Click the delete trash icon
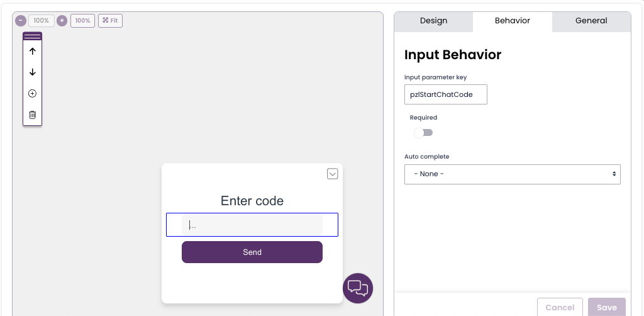 (33, 115)
